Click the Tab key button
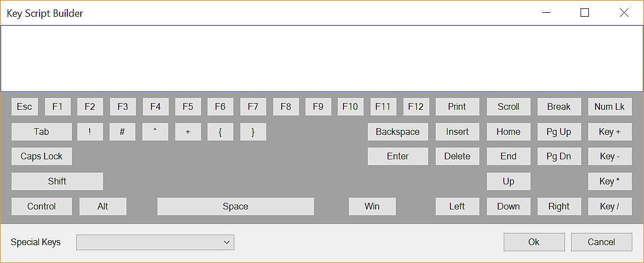Screen dimensions: 644x263 coord(42,132)
